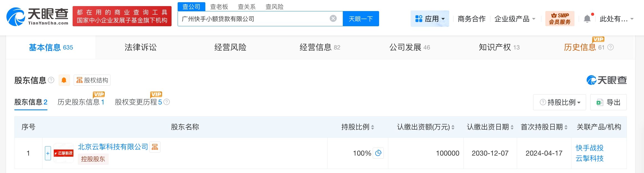This screenshot has width=644, height=173.
Task: Open equity structure icon beside 北京云掣科技有限公司
Action: tap(155, 147)
